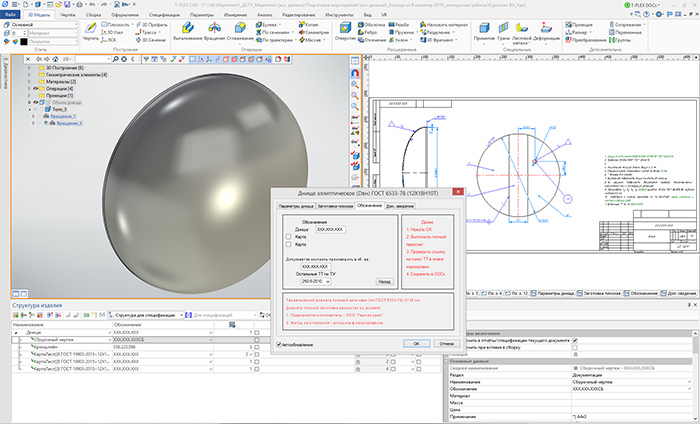Select the Оболочка shell operation
This screenshot has width=700, height=424.
point(372,25)
